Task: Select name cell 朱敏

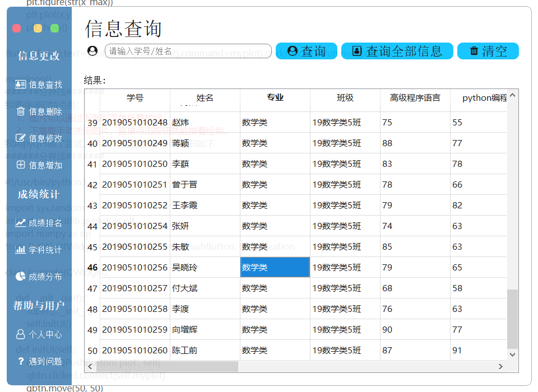Action: click(205, 247)
